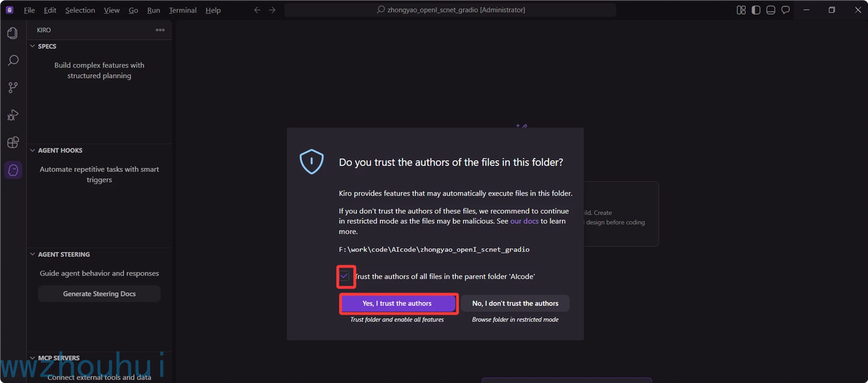Toggle the primary side bar layout icon
The image size is (868, 383).
(x=756, y=10)
